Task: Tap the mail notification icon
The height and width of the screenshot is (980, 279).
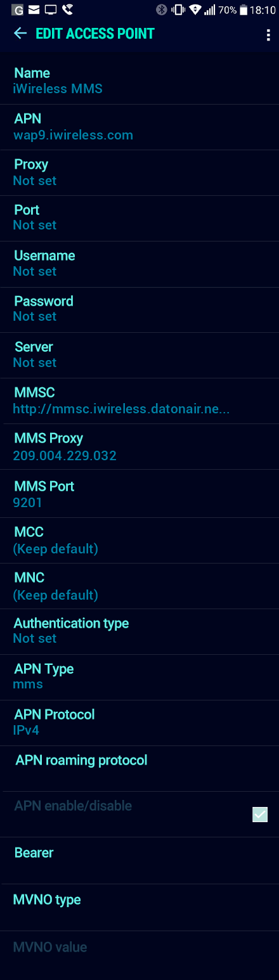Action: pyautogui.click(x=34, y=10)
